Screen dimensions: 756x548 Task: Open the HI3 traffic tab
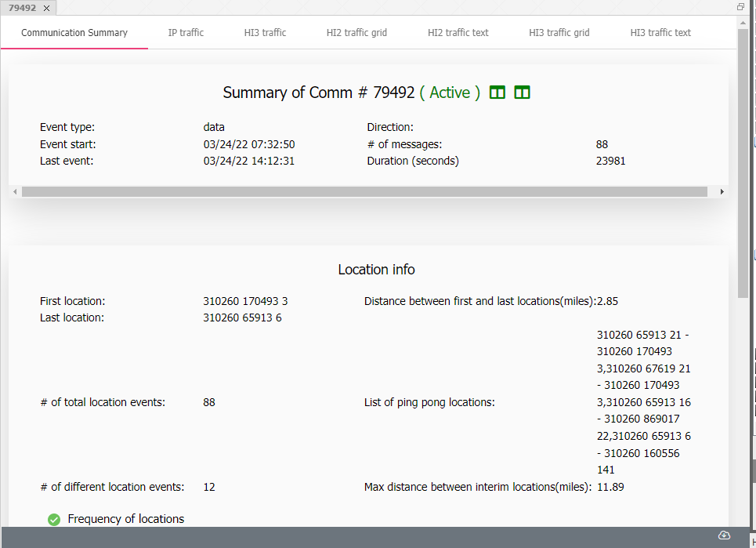click(x=265, y=33)
